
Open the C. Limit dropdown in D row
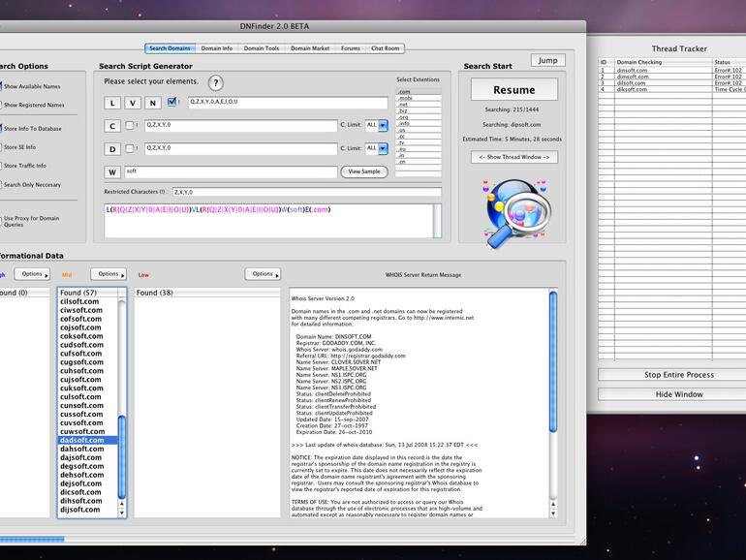click(383, 148)
